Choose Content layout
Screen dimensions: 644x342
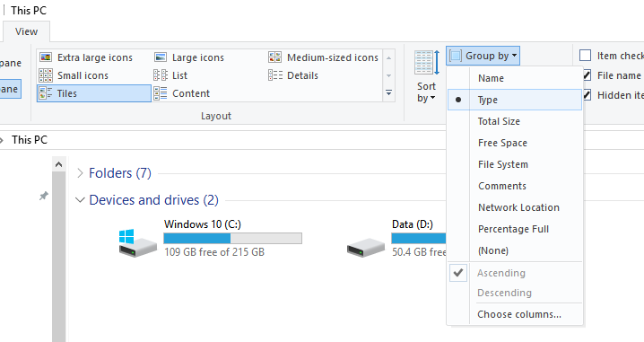click(x=181, y=93)
